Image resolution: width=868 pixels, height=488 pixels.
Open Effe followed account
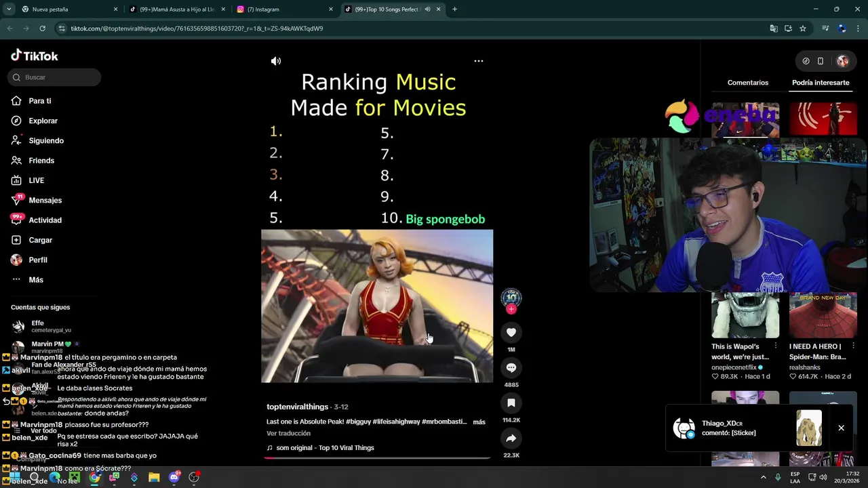41,326
